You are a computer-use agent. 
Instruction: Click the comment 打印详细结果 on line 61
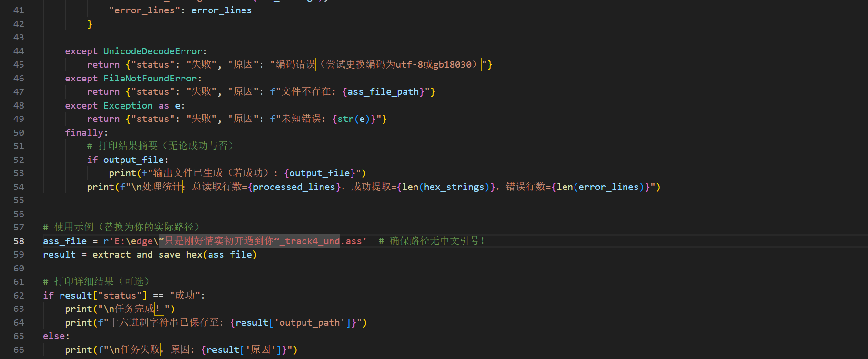(96, 282)
